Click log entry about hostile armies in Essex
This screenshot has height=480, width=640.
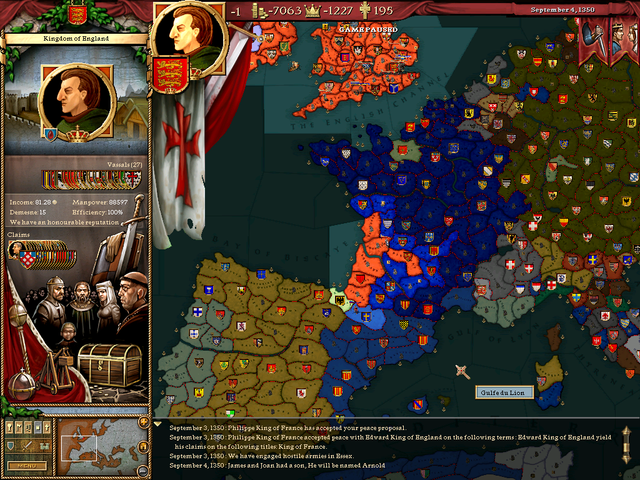[262, 456]
